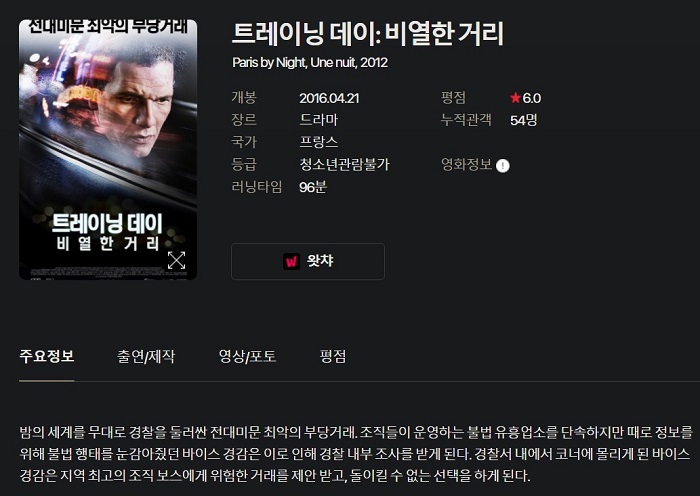
Task: Click the original title Paris by Night text
Action: [269, 63]
